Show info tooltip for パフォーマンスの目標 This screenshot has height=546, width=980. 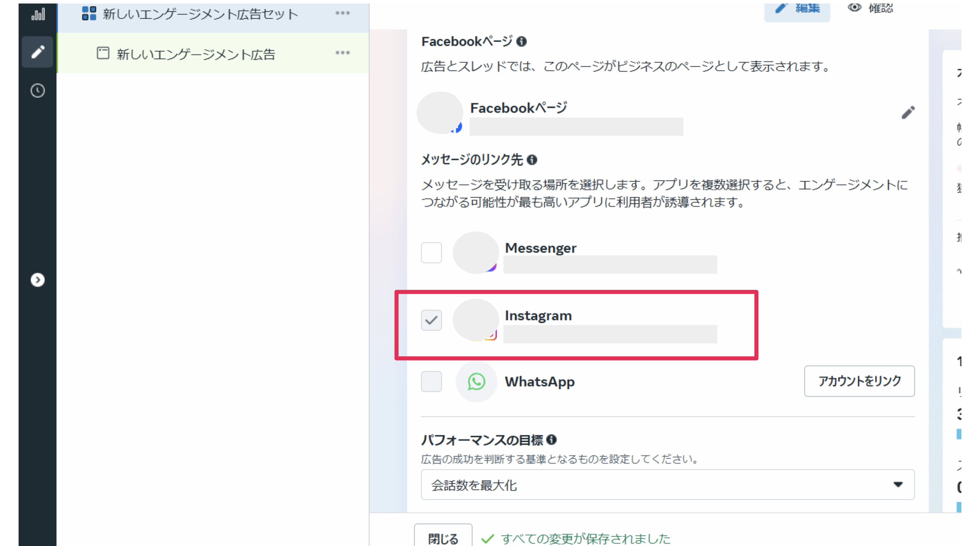pos(551,440)
